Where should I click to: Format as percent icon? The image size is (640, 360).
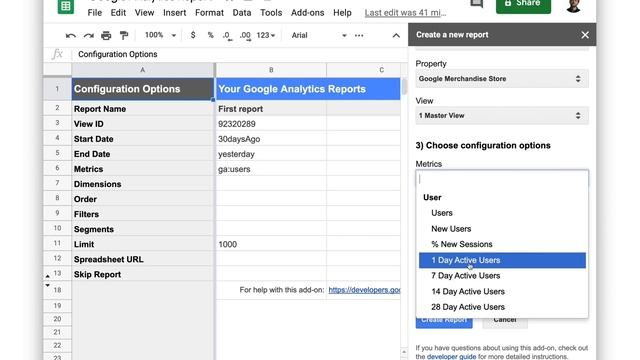[210, 35]
